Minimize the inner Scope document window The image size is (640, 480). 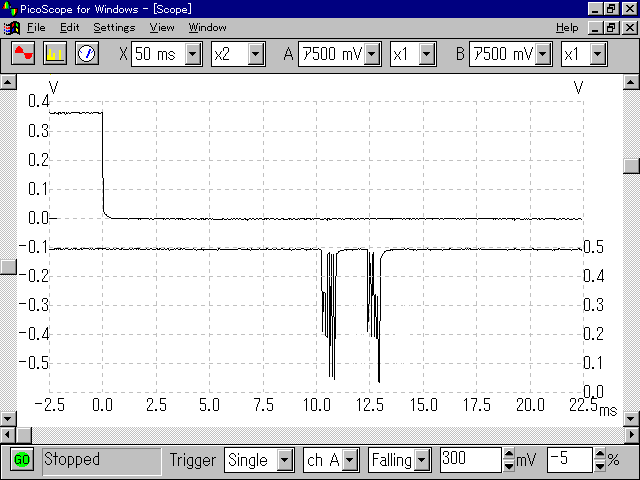[595, 28]
